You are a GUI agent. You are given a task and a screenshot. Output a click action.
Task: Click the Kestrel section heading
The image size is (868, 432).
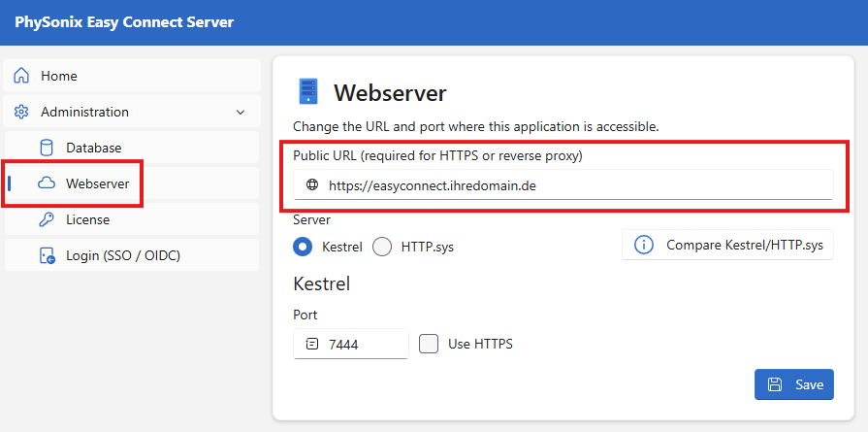tap(322, 284)
